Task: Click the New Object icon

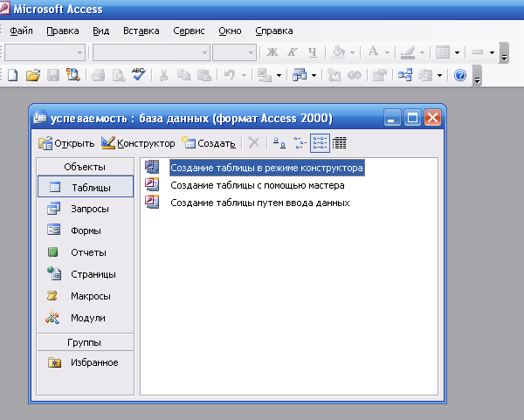Action: point(425,75)
